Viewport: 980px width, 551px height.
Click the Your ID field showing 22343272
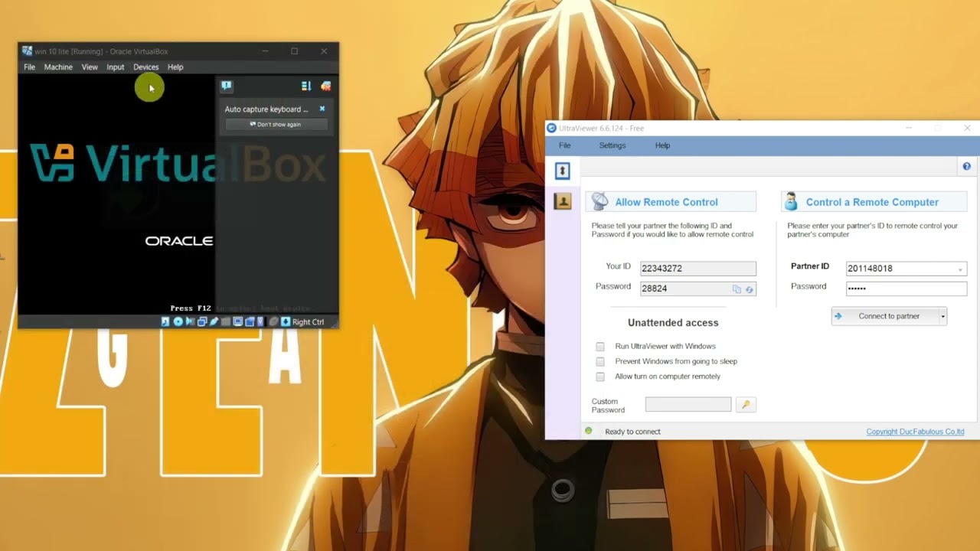[x=697, y=269]
